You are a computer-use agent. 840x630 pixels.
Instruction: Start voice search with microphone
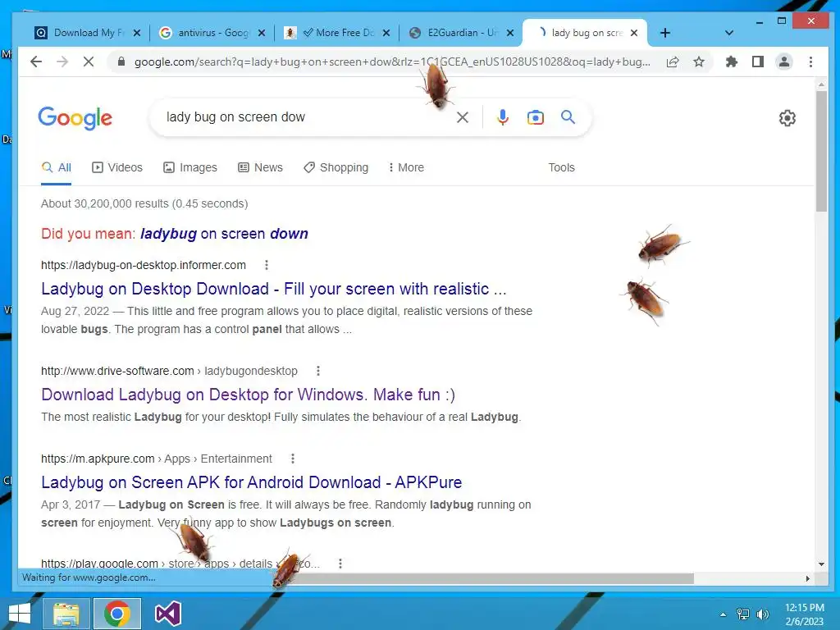[503, 116]
